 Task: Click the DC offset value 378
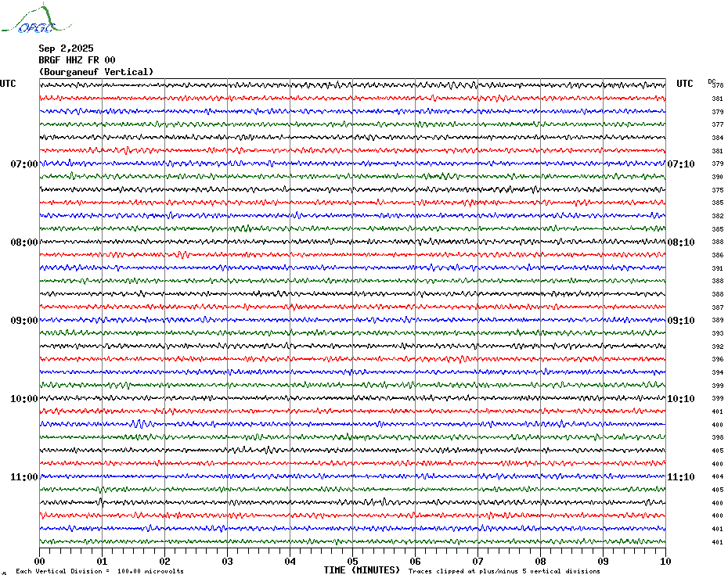(x=718, y=85)
